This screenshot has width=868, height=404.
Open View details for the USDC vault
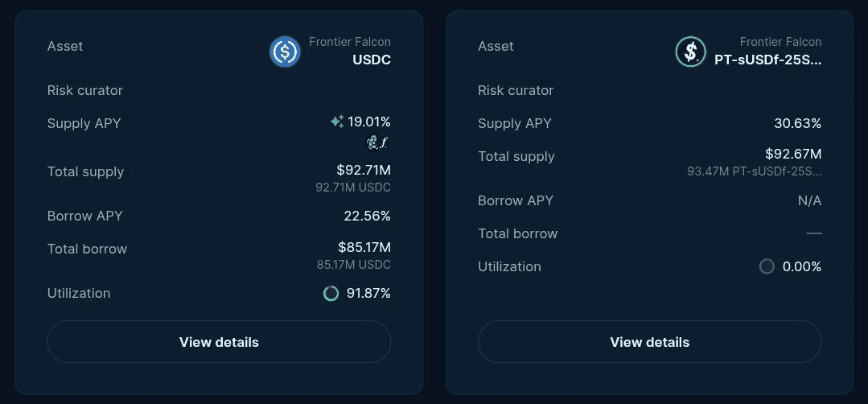220,342
